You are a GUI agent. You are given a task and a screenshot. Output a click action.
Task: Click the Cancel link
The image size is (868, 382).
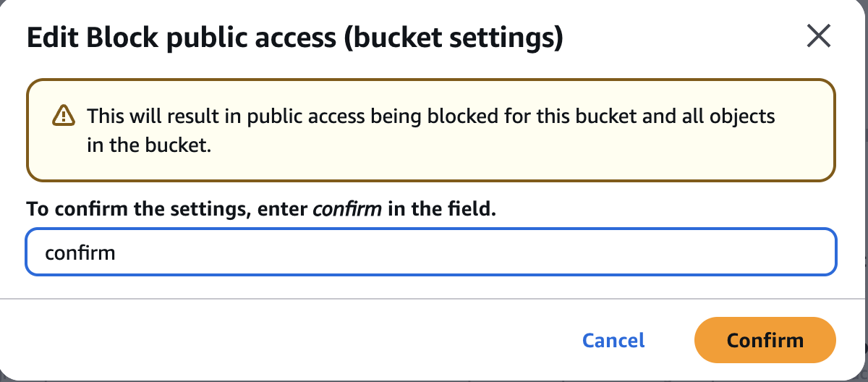pyautogui.click(x=613, y=340)
